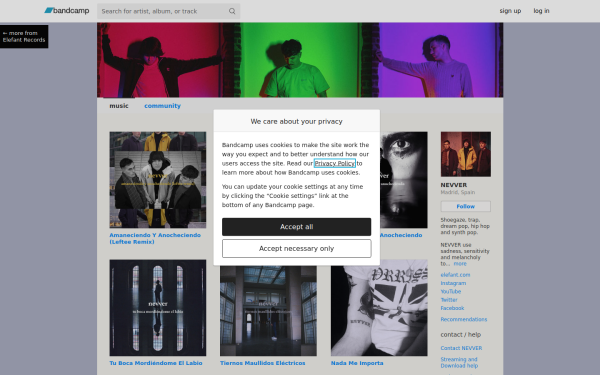Image resolution: width=600 pixels, height=375 pixels.
Task: Open the Nada Me Importa title link
Action: (x=357, y=363)
